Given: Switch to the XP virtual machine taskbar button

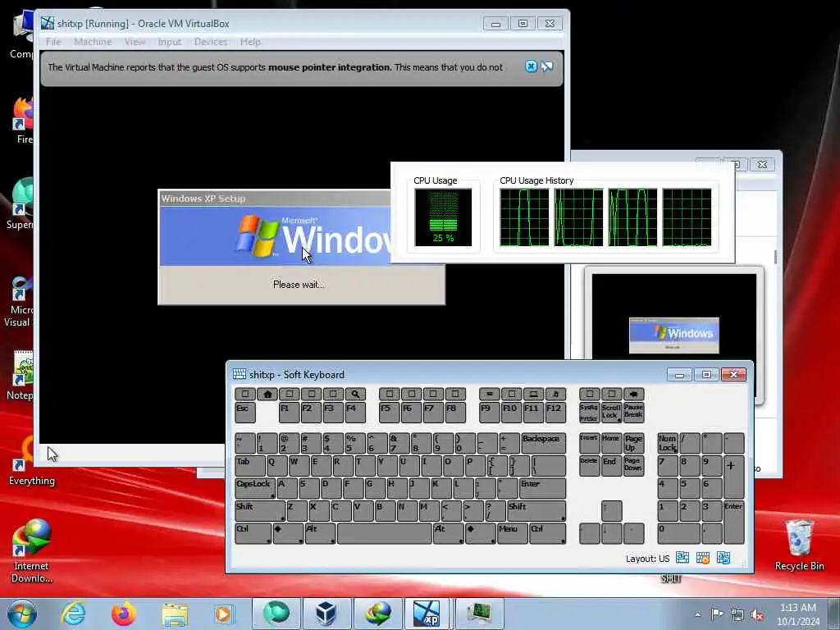Looking at the screenshot, I should click(x=427, y=614).
